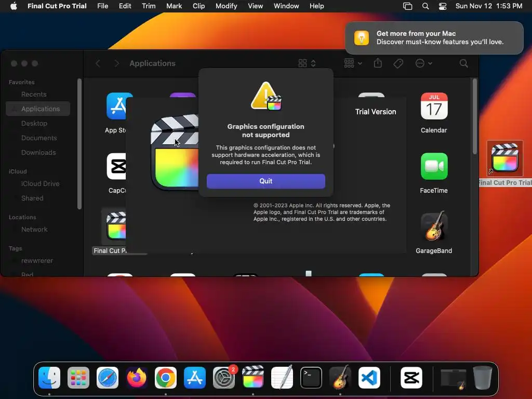The height and width of the screenshot is (399, 532).
Task: Open CapCut from the Dock
Action: 411,378
